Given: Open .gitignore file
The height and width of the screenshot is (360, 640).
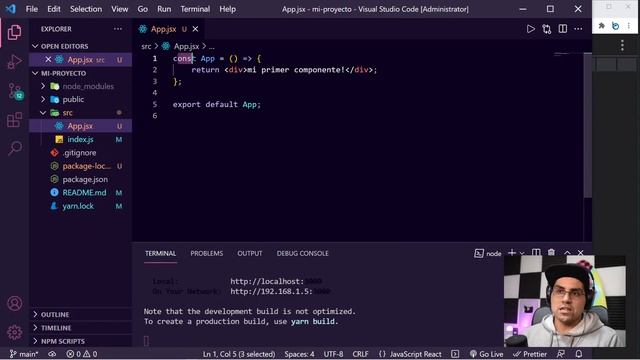Looking at the screenshot, I should coord(80,153).
